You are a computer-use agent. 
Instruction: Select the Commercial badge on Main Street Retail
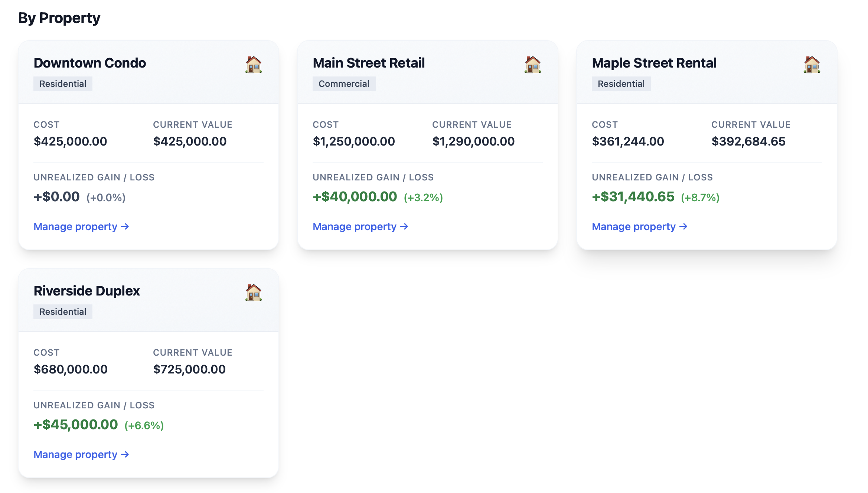[344, 84]
